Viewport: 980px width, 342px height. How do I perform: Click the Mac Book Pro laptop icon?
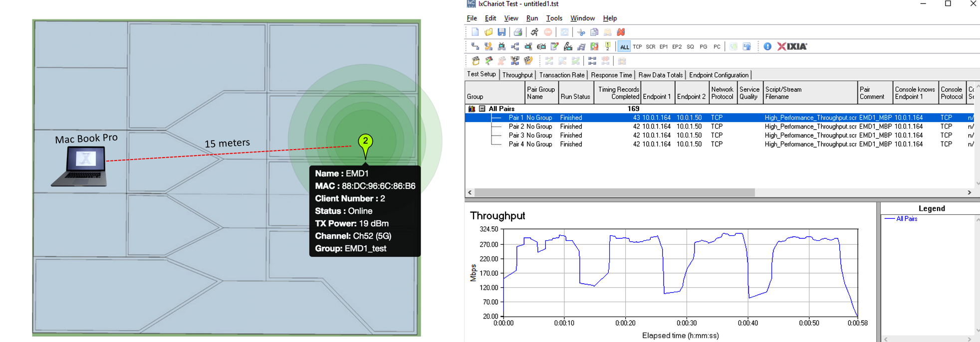[x=80, y=166]
